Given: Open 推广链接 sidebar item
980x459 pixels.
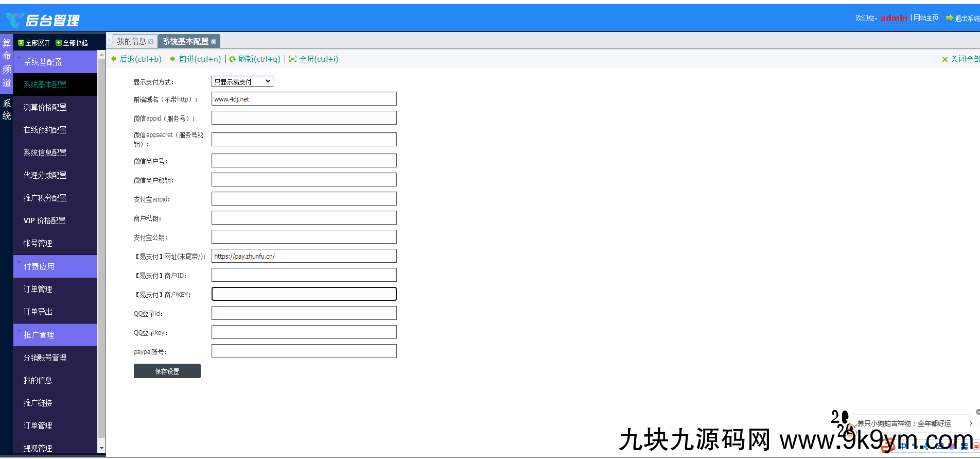Looking at the screenshot, I should [55, 403].
